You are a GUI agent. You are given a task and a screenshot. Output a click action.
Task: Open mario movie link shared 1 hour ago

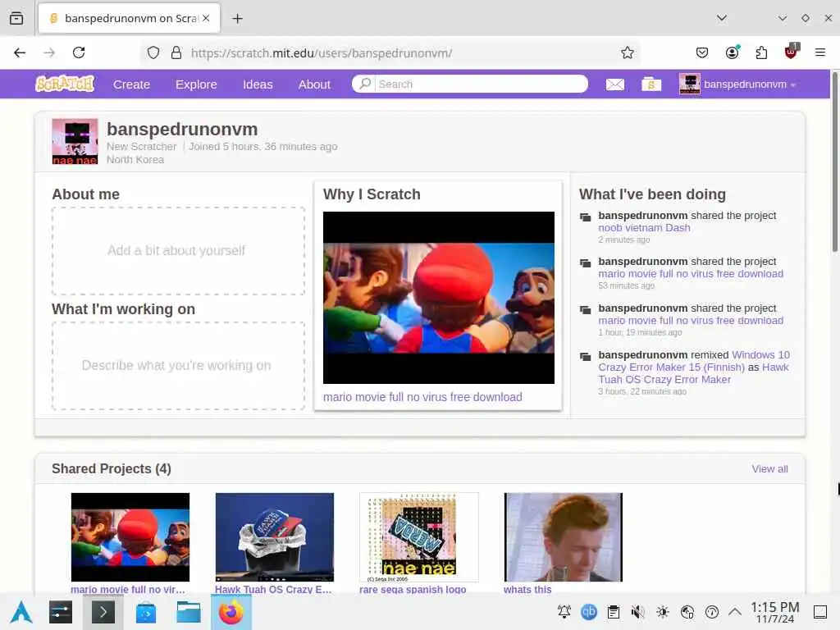[x=691, y=321]
